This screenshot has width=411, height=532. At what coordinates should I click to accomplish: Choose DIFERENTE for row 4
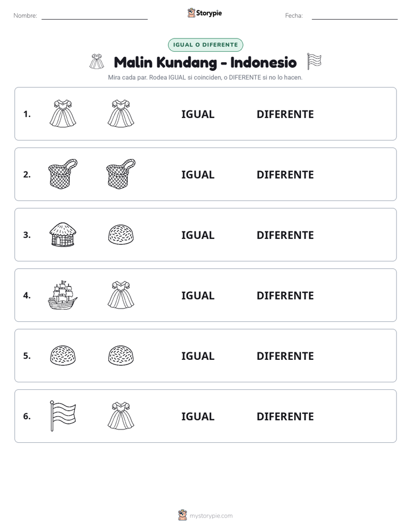(285, 295)
